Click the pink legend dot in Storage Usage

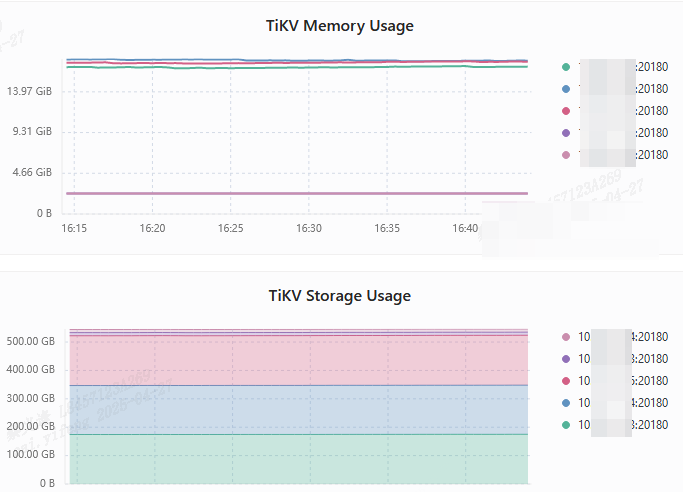[566, 337]
